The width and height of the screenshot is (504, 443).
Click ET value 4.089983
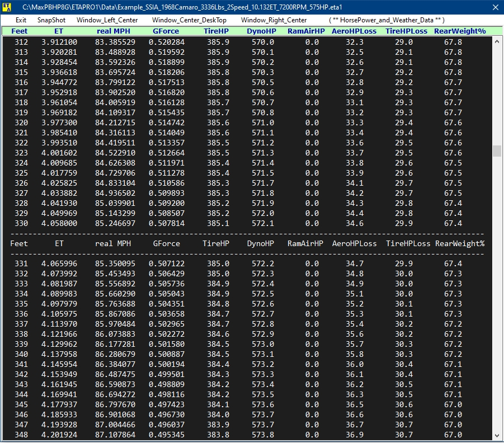[x=59, y=294]
